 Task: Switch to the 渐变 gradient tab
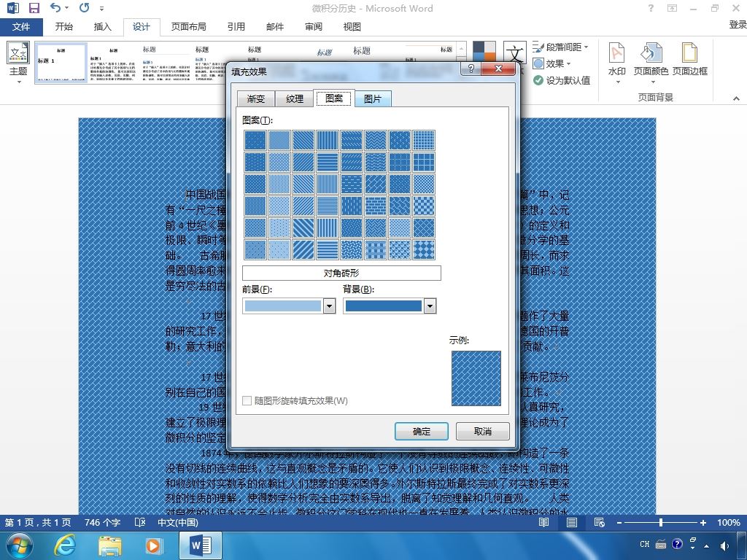(x=256, y=98)
